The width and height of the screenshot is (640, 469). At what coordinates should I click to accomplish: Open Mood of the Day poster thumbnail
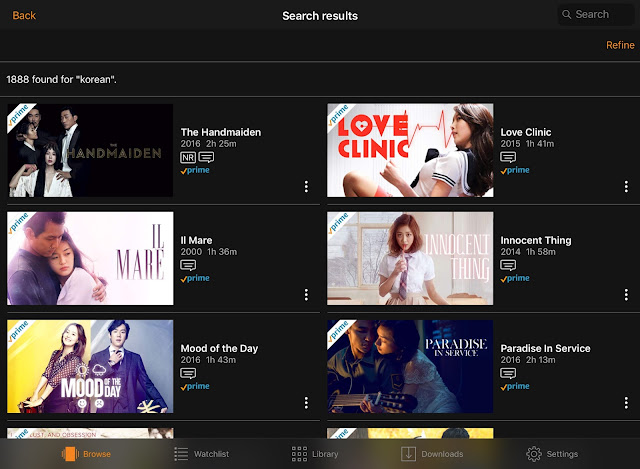90,367
